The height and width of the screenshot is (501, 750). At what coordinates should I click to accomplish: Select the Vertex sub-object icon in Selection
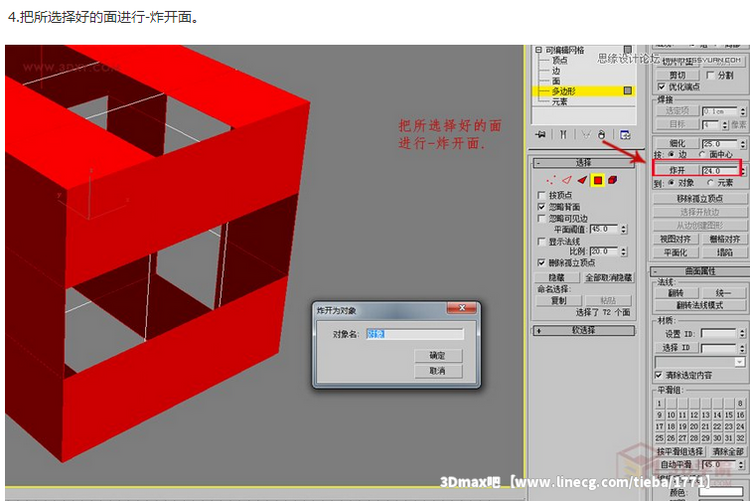coord(551,180)
